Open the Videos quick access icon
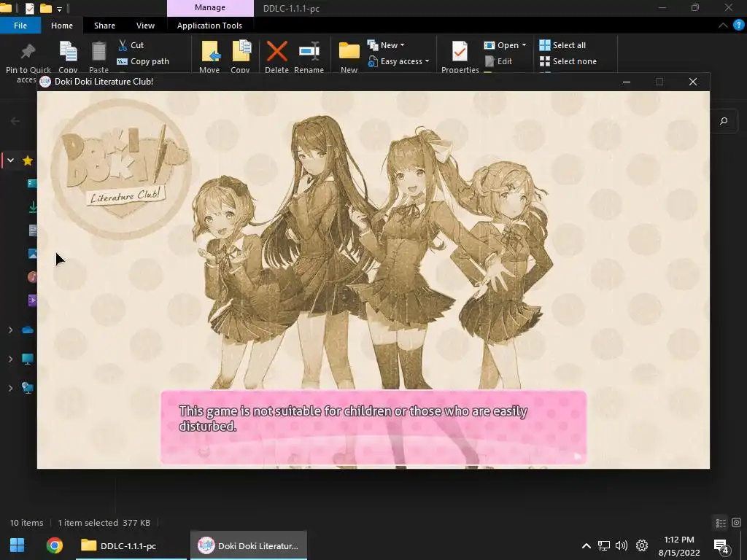 [32, 300]
